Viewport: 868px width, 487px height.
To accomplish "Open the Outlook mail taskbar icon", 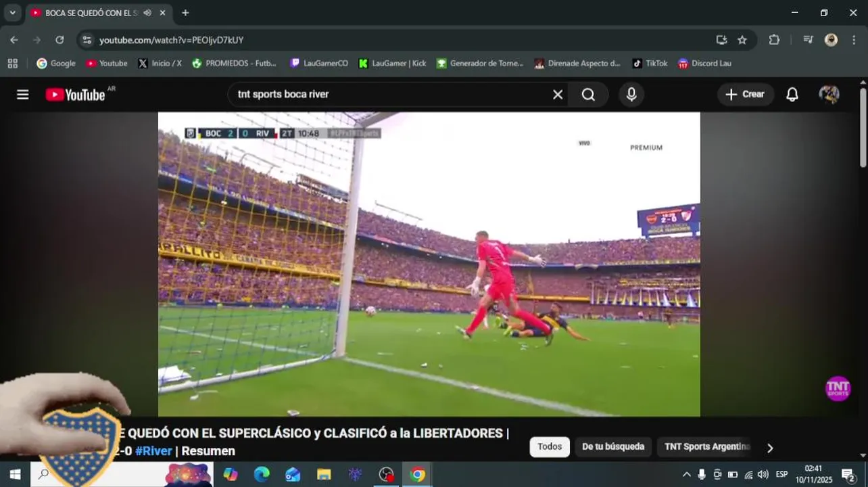I will [x=293, y=474].
